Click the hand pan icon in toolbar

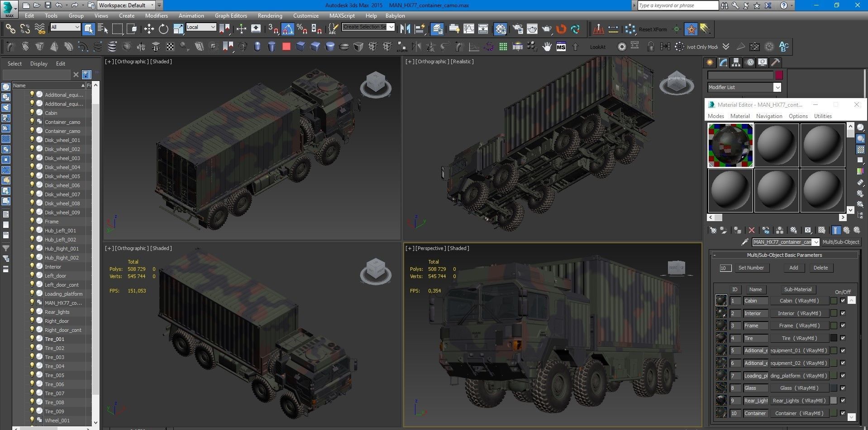click(547, 47)
